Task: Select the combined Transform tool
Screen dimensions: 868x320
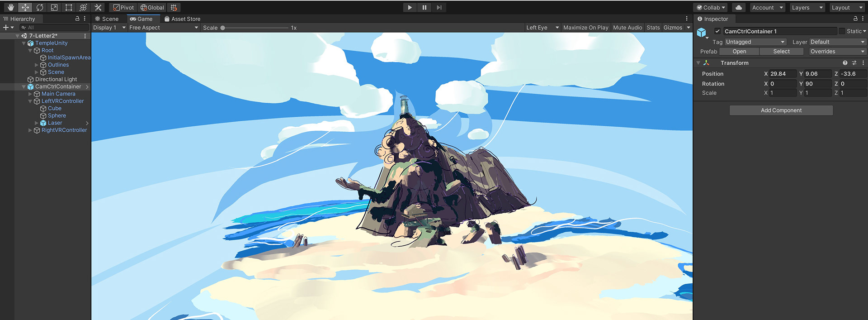Action: point(83,7)
